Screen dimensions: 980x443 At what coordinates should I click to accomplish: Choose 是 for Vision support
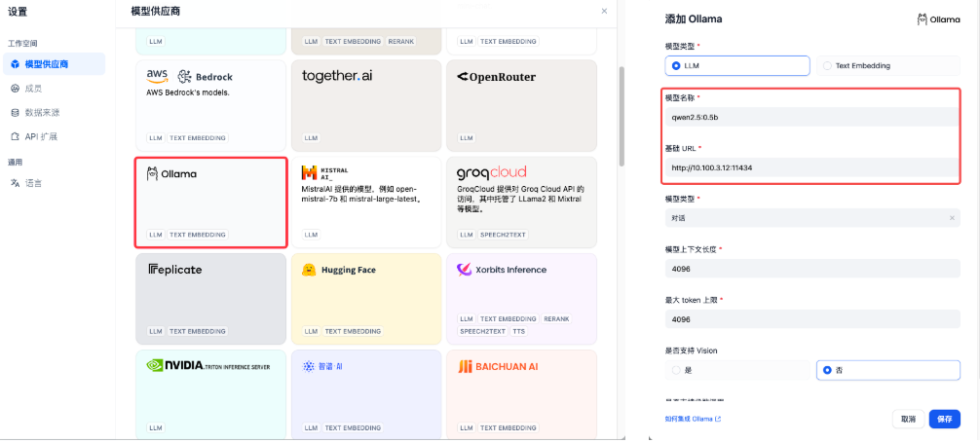(x=737, y=370)
